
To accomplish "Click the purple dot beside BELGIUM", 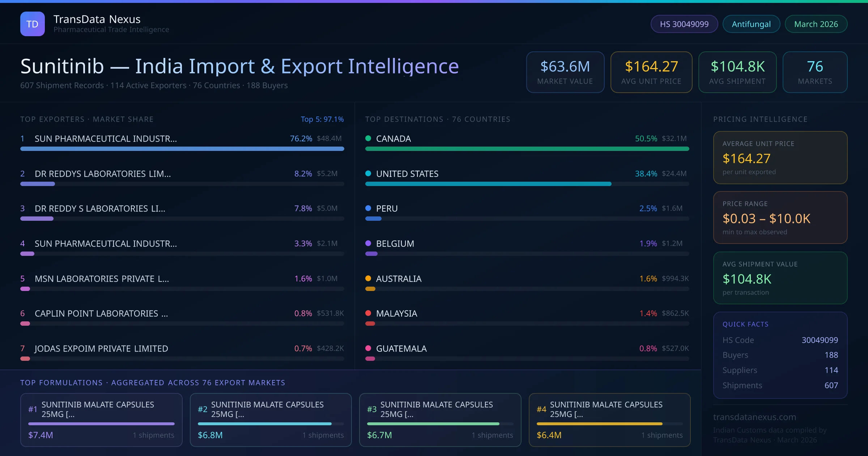I will tap(368, 243).
